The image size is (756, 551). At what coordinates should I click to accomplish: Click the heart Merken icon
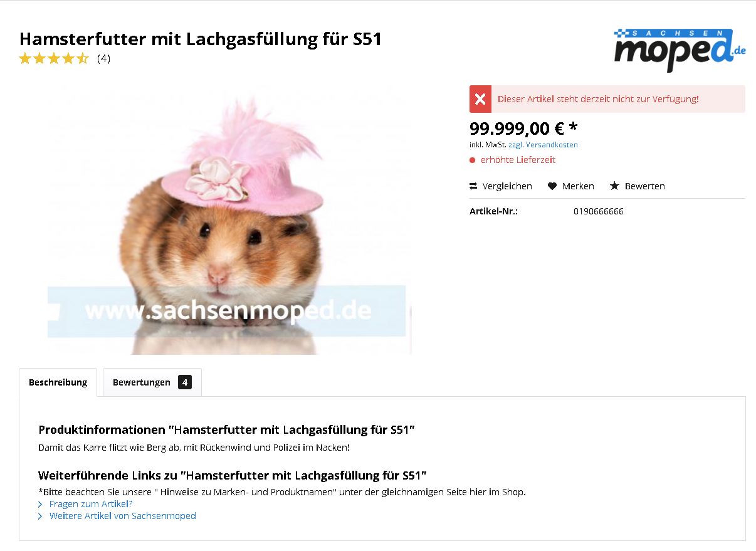[x=552, y=186]
